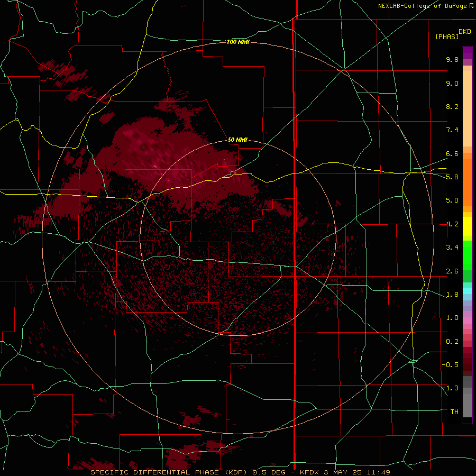Image resolution: width=476 pixels, height=476 pixels.
Task: Select the [PHAS] label above the color scale
Action: click(447, 36)
